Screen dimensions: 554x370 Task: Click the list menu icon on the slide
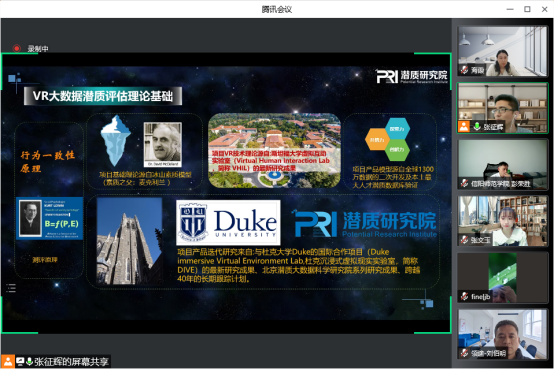11,288
